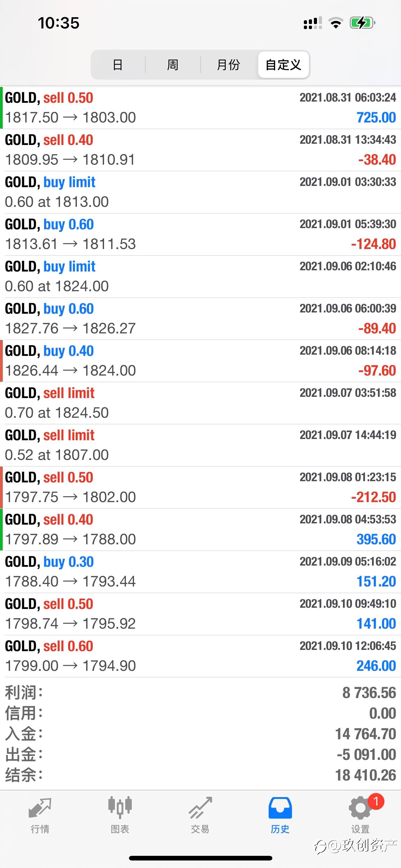Open GOLD buy 0.60 trade losing -124.80
Image resolution: width=401 pixels, height=868 pixels.
[201, 234]
